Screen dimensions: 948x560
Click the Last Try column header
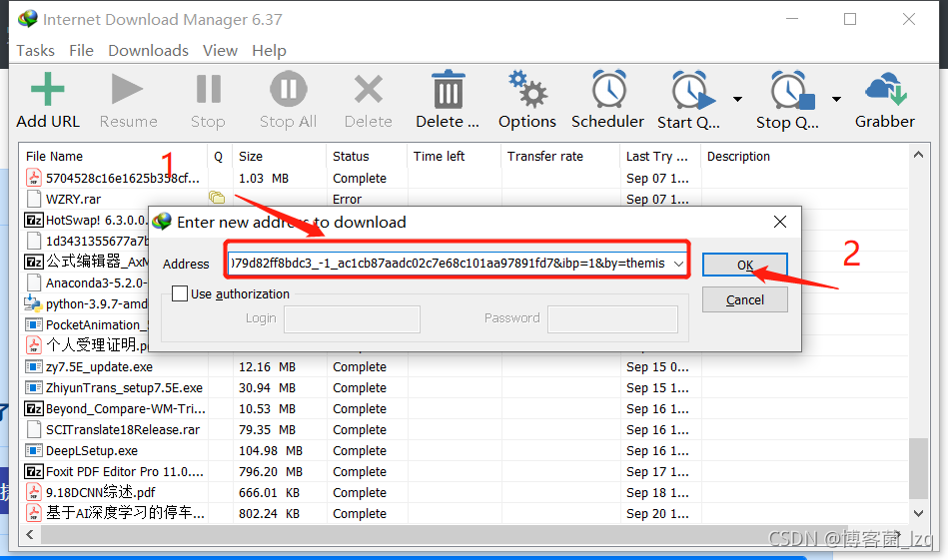tap(660, 157)
